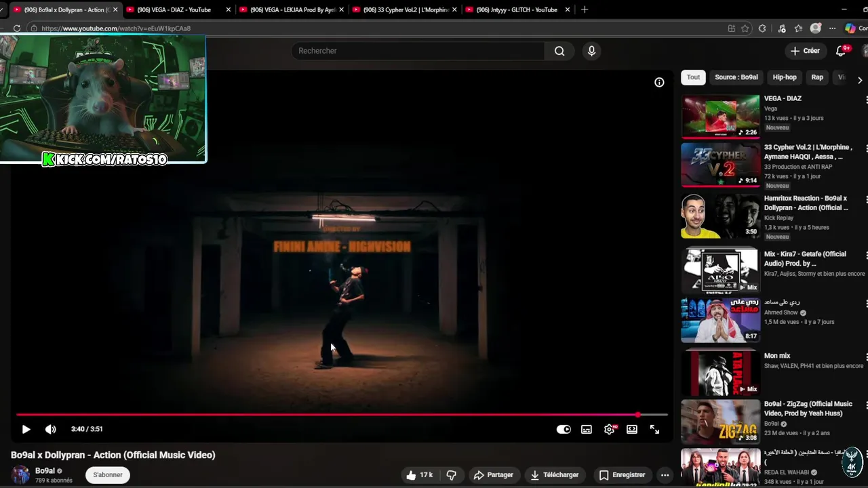The image size is (868, 488).
Task: Close the Bo9al x Dollypran tab
Action: 115,10
